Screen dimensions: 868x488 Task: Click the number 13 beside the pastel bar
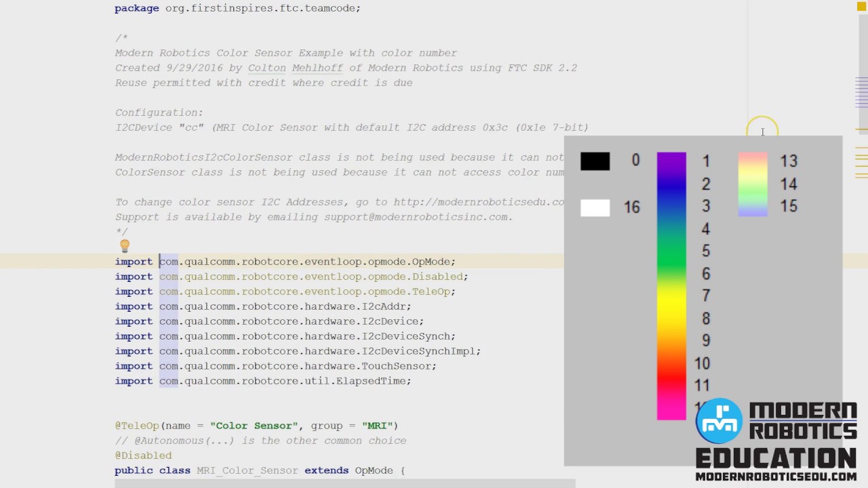(x=789, y=161)
